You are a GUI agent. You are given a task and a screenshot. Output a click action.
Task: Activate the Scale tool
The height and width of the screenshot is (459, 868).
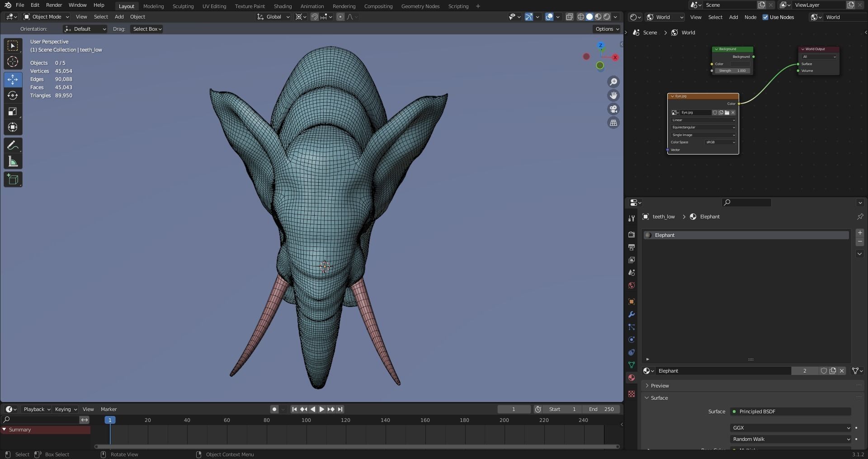pyautogui.click(x=13, y=111)
